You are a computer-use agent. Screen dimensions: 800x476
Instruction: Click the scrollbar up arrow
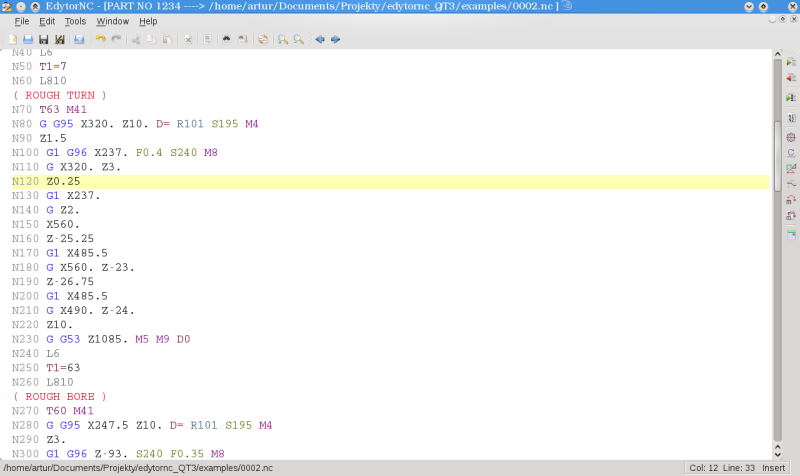[x=778, y=54]
